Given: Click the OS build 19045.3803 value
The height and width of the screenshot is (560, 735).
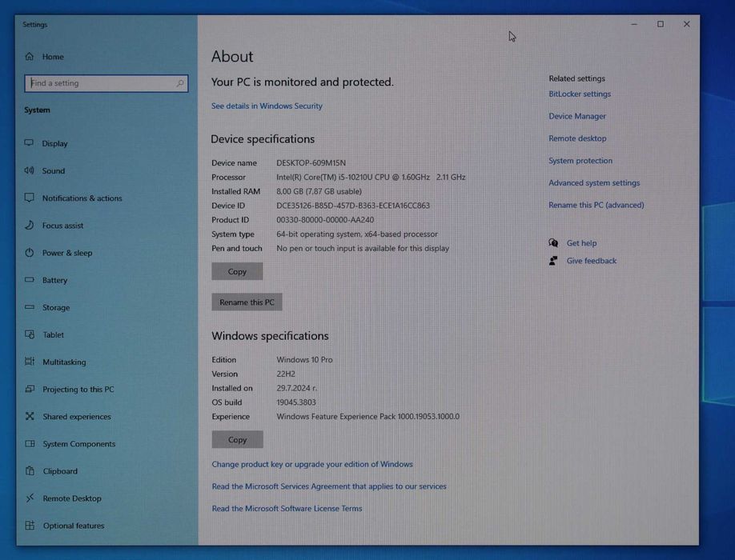Looking at the screenshot, I should pyautogui.click(x=296, y=402).
